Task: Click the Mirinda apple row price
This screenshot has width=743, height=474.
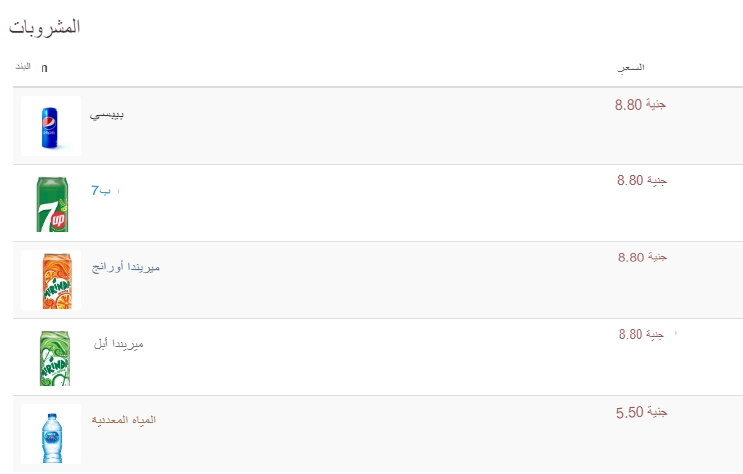Action: pyautogui.click(x=641, y=335)
